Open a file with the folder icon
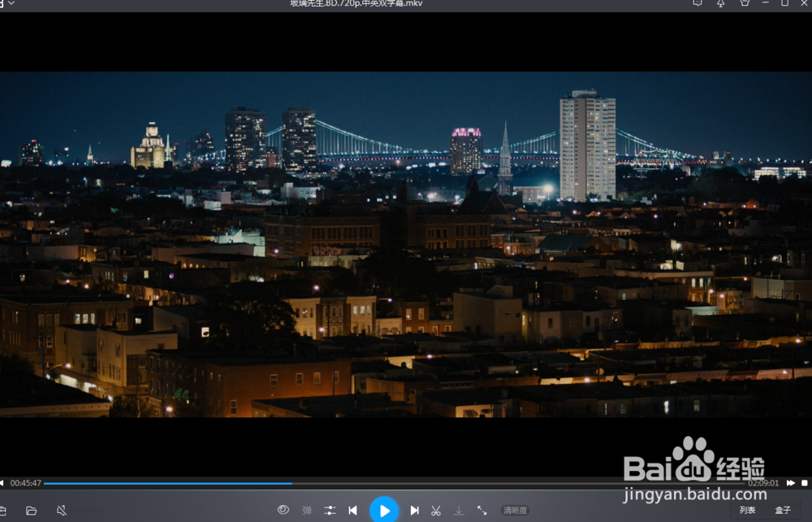812x522 pixels. [x=32, y=511]
